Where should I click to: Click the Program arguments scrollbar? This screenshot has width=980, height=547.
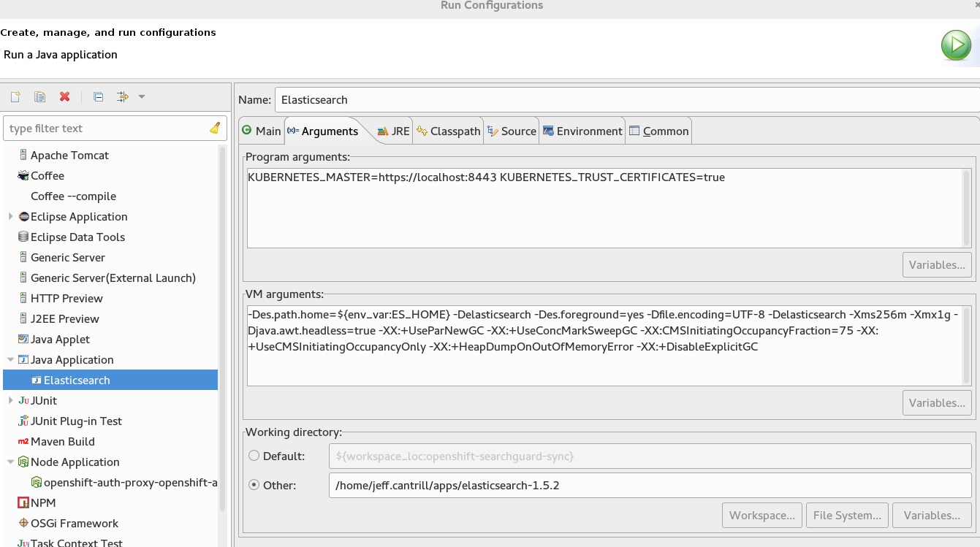pyautogui.click(x=967, y=208)
